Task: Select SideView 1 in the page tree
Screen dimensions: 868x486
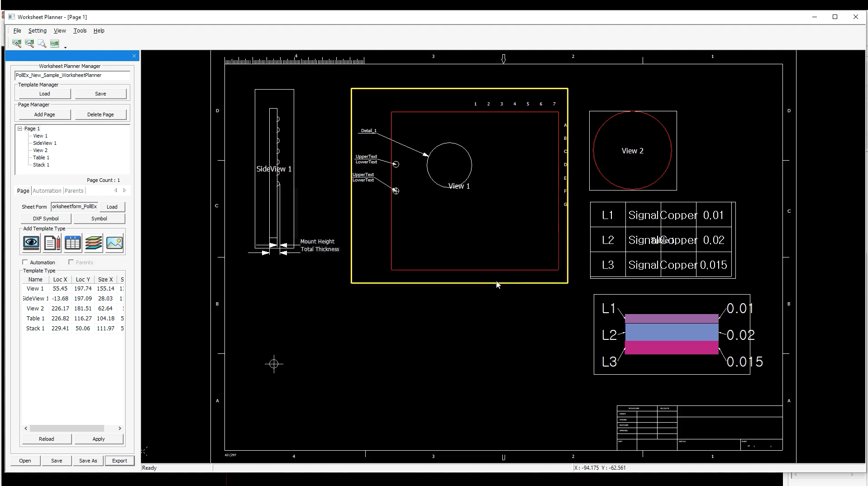Action: click(x=44, y=143)
